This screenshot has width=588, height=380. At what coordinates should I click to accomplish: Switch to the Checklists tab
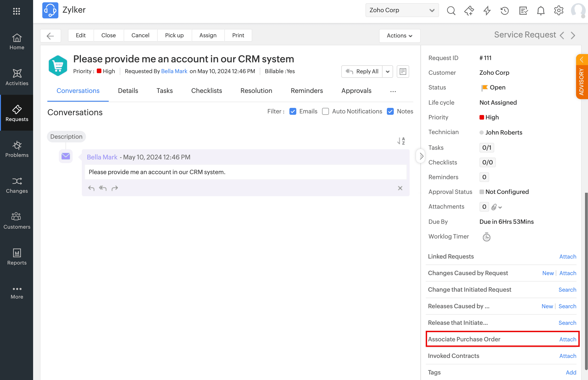[207, 91]
